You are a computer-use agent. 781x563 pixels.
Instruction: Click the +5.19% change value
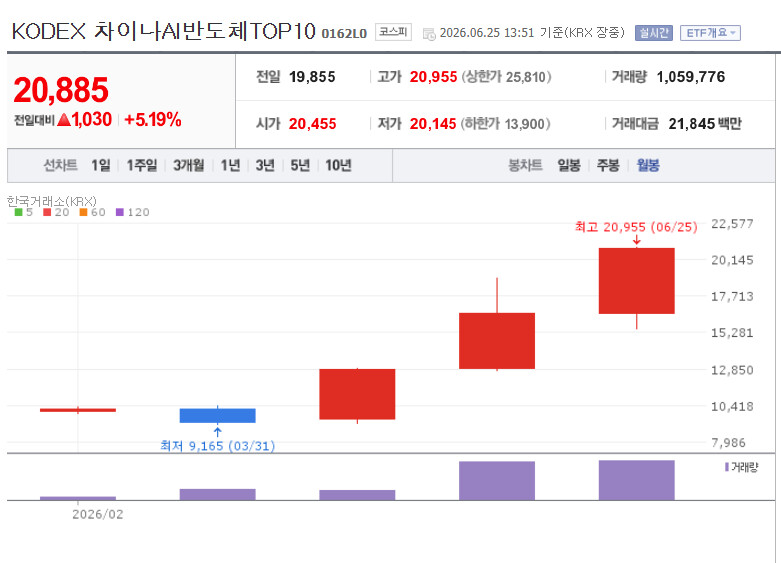pos(152,120)
